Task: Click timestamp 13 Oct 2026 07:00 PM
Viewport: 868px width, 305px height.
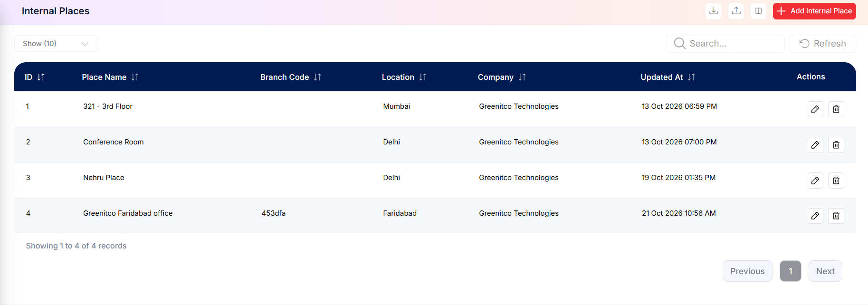Action: (679, 142)
